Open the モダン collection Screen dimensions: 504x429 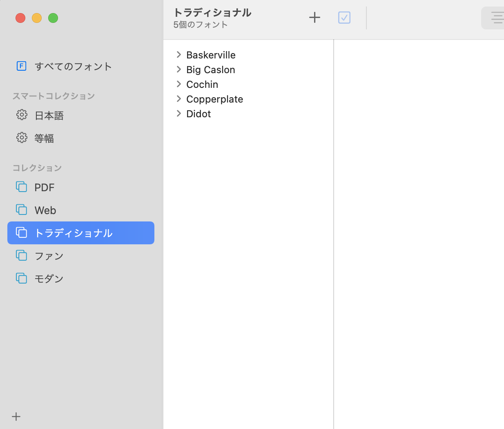pyautogui.click(x=49, y=279)
